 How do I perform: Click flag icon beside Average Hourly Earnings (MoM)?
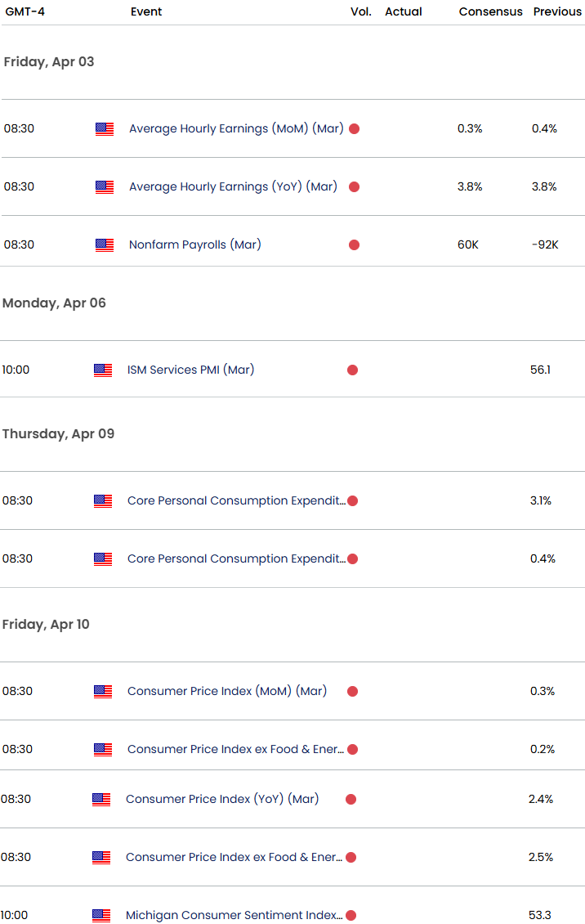coord(105,128)
